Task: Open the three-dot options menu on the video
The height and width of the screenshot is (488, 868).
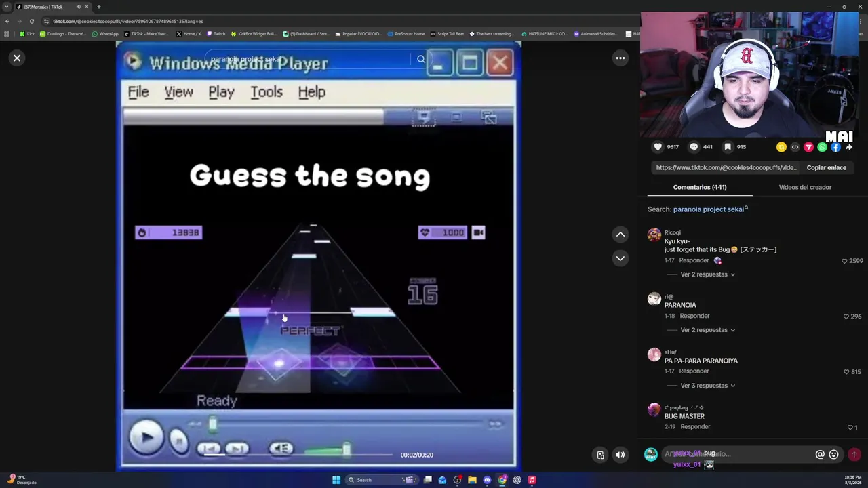Action: coord(620,58)
